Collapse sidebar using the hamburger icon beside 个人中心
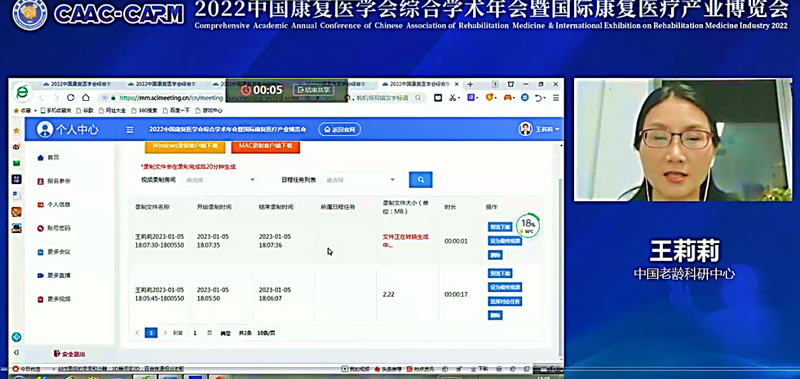800x379 pixels. [130, 130]
